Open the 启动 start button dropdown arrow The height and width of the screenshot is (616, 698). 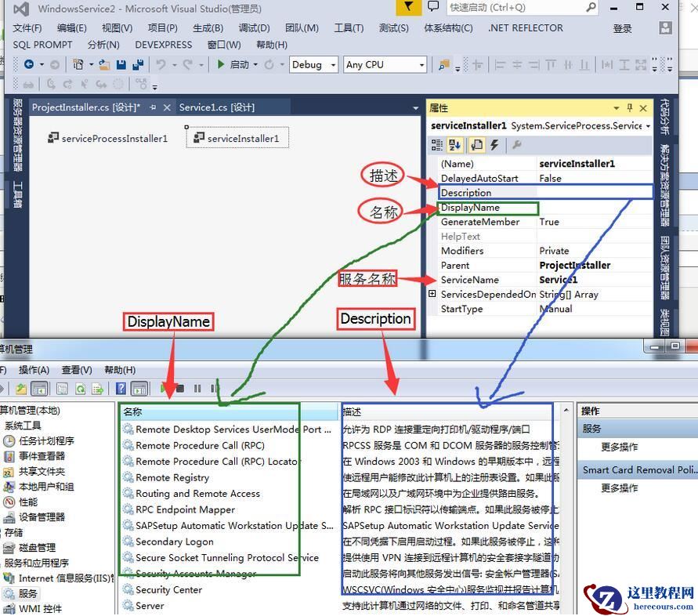tap(255, 64)
